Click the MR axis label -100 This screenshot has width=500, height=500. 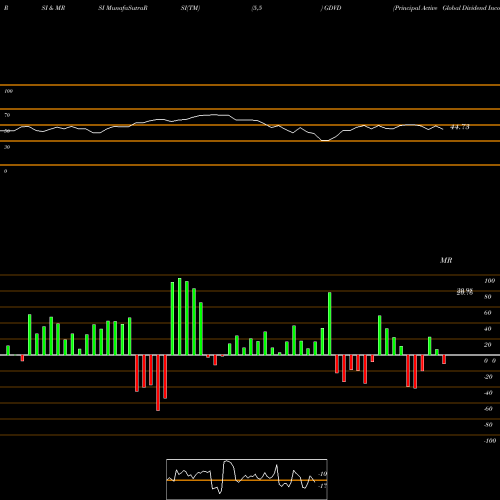[490, 441]
